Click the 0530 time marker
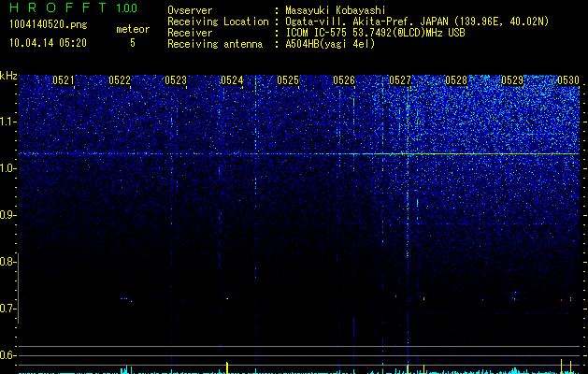The image size is (588, 374). (x=568, y=80)
